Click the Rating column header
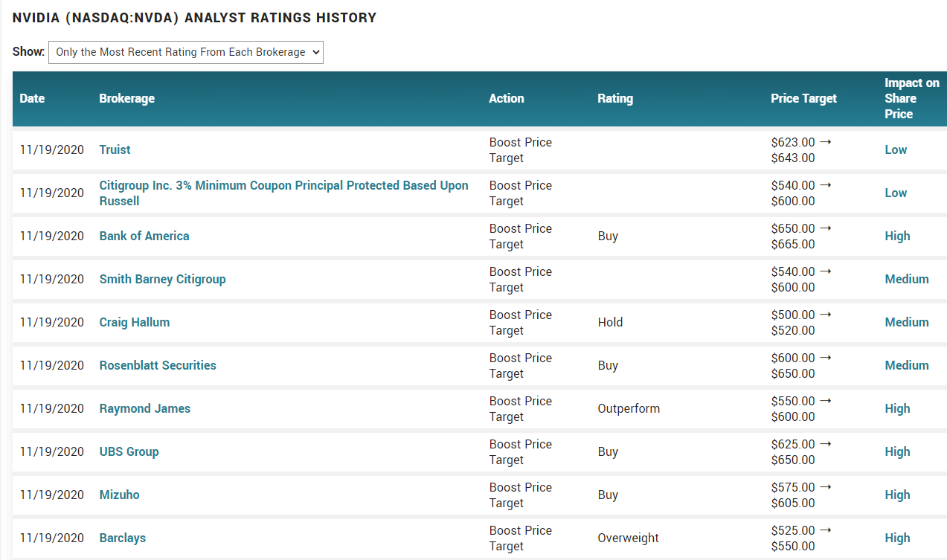Screen dimensions: 947x560 pos(615,98)
